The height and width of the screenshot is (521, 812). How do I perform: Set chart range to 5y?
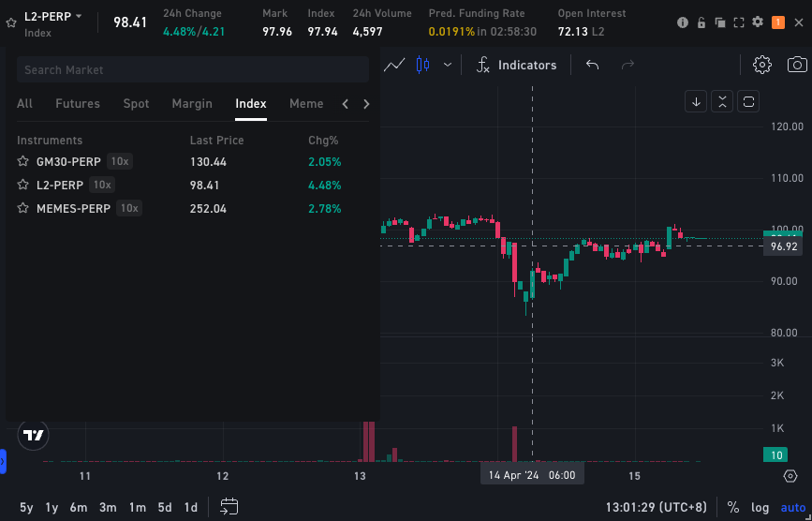pyautogui.click(x=26, y=508)
